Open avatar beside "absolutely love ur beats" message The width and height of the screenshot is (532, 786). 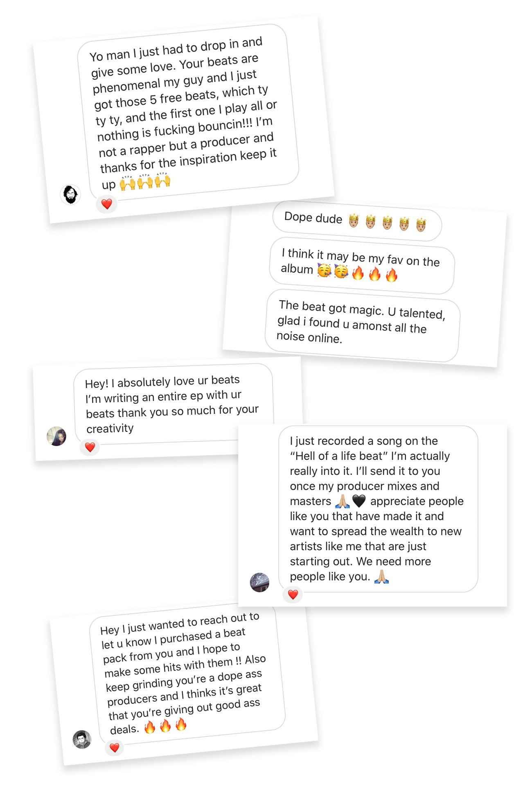pyautogui.click(x=56, y=436)
